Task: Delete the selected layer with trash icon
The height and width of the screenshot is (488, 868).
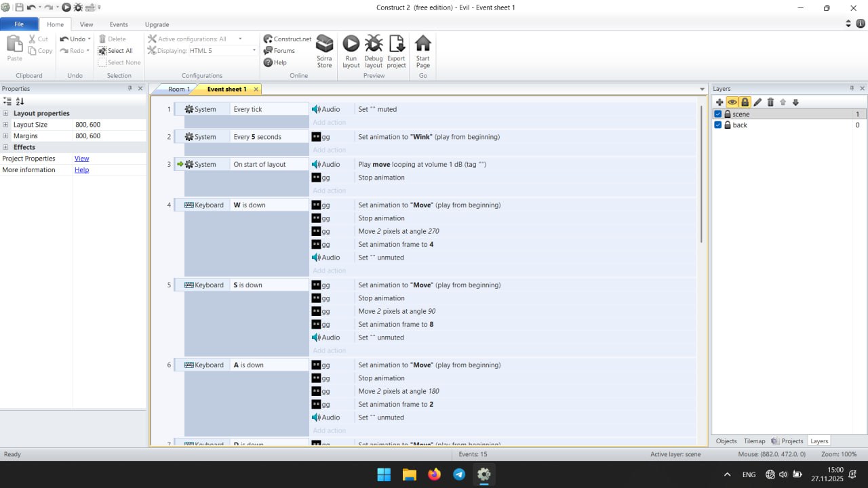Action: tap(770, 102)
